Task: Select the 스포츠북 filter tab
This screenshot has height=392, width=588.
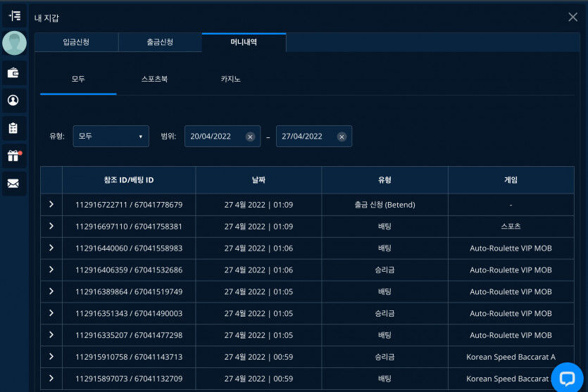Action: click(154, 79)
